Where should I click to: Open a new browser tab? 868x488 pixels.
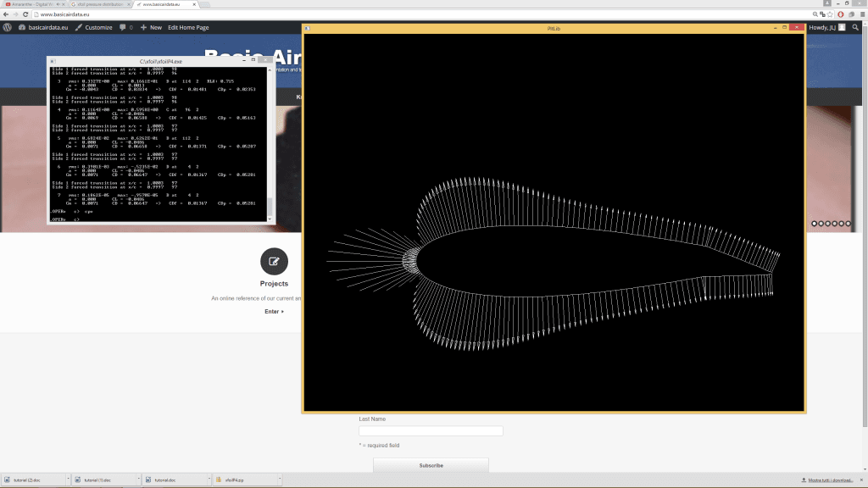coord(205,4)
